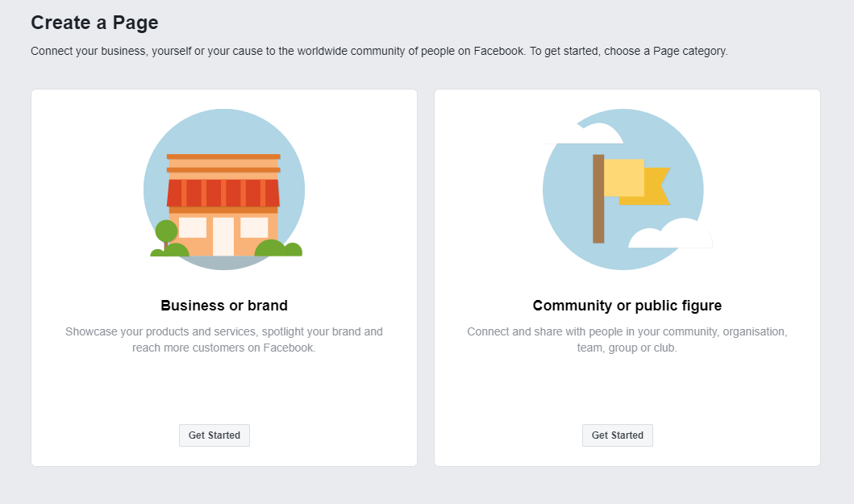Image resolution: width=854 pixels, height=504 pixels.
Task: Click the brown flagpole in the illustration
Action: pos(598,199)
